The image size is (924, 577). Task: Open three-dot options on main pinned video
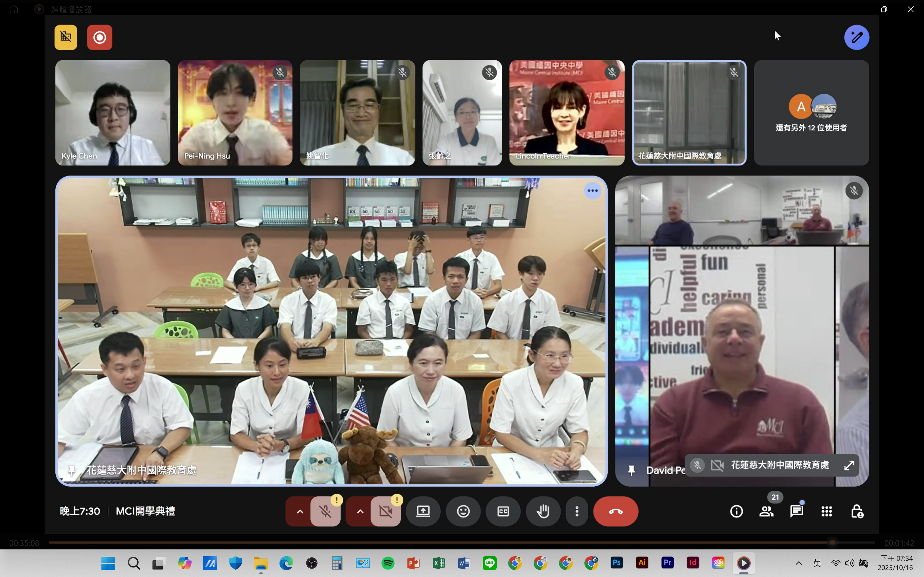592,190
